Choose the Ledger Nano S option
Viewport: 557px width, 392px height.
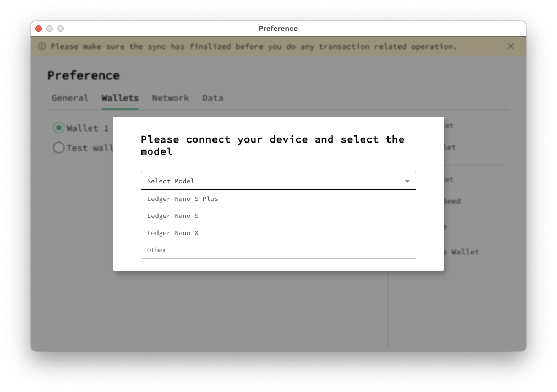click(x=278, y=216)
